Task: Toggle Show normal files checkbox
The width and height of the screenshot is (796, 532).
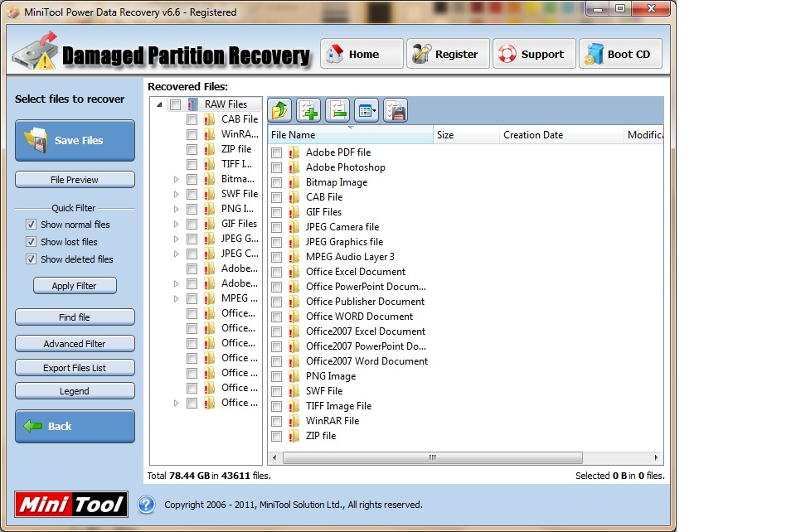Action: pyautogui.click(x=31, y=225)
